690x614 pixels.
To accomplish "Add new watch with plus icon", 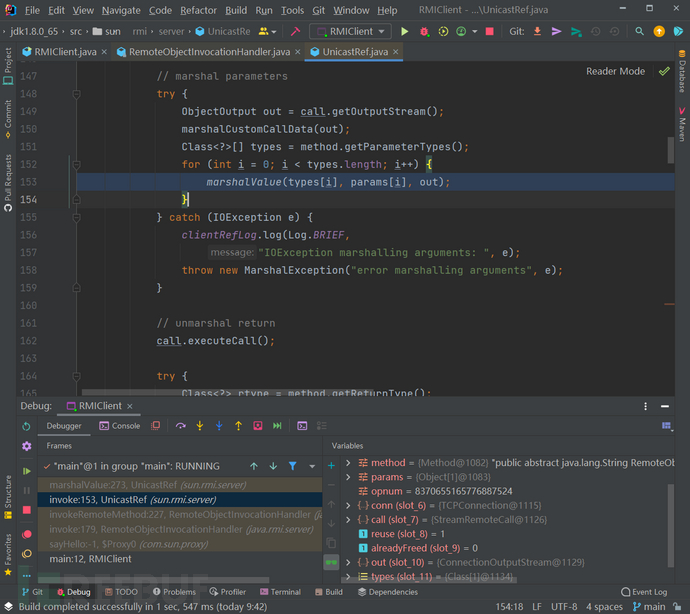I will 331,466.
